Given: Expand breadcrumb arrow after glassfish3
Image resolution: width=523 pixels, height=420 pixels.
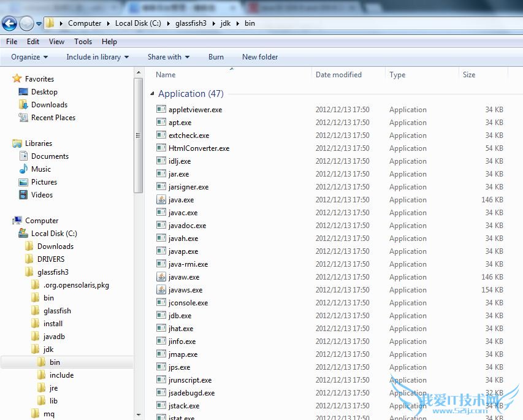Looking at the screenshot, I should [x=213, y=23].
